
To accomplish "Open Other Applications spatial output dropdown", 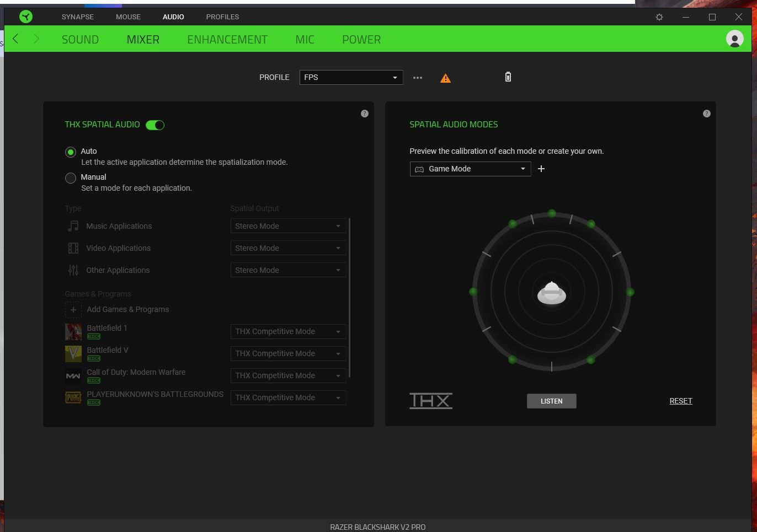I will click(x=288, y=270).
